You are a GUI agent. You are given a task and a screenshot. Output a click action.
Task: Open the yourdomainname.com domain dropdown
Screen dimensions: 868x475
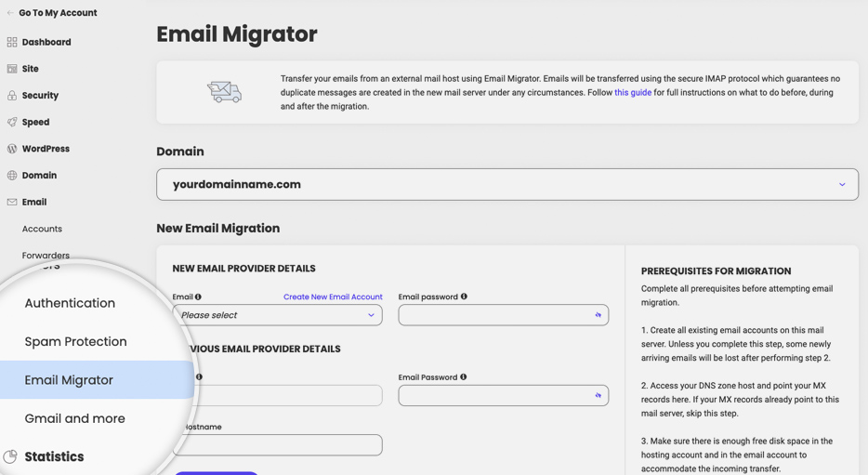point(507,184)
